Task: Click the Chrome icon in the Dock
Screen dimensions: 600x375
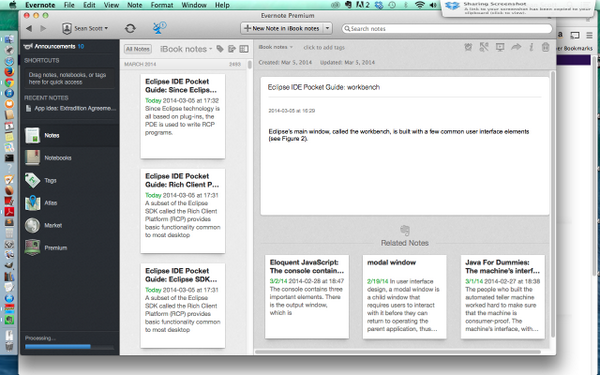Action: [x=9, y=82]
